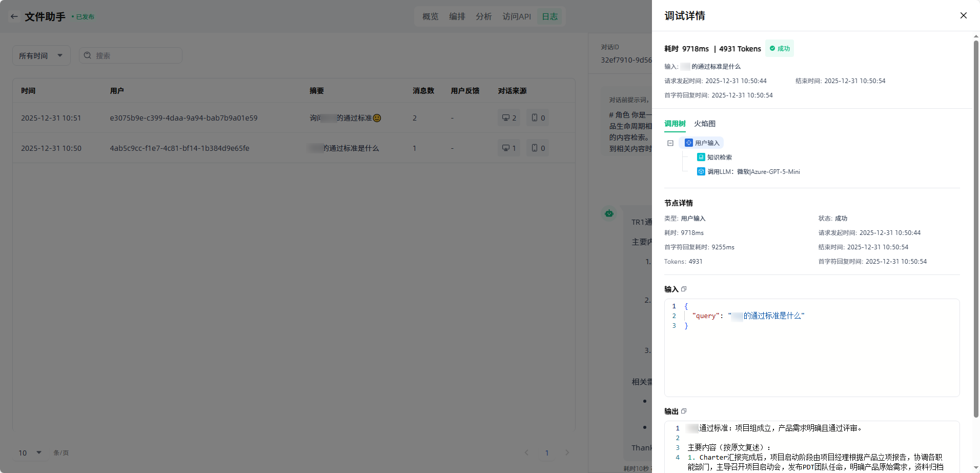
Task: Open the 编排 tab
Action: (457, 16)
